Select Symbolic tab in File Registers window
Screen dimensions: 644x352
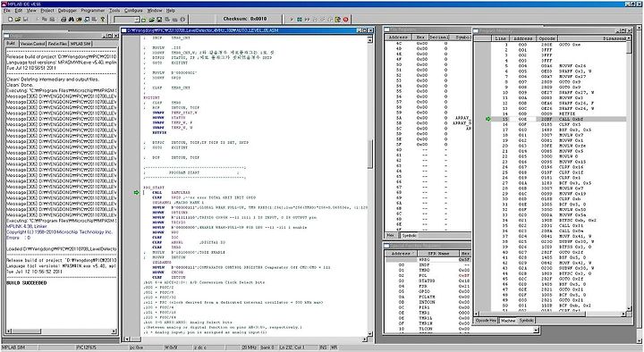(409, 236)
